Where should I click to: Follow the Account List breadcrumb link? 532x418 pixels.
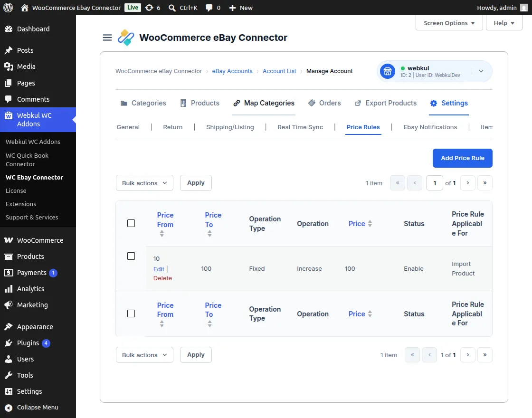[279, 71]
